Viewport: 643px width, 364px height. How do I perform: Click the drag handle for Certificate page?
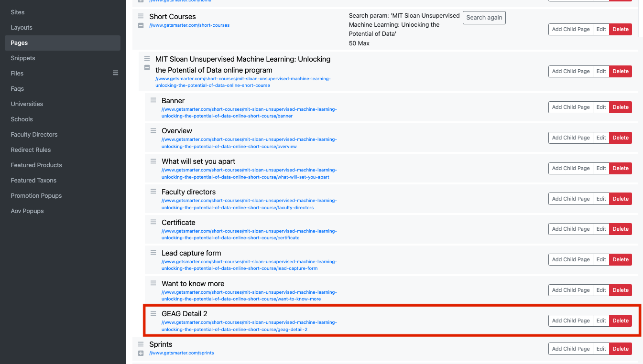pyautogui.click(x=153, y=222)
